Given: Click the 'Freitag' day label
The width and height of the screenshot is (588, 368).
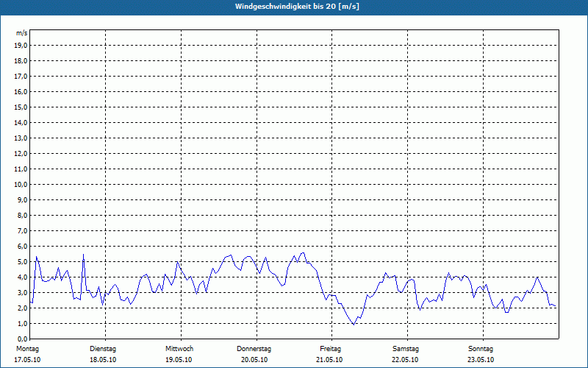Looking at the screenshot, I should 330,349.
